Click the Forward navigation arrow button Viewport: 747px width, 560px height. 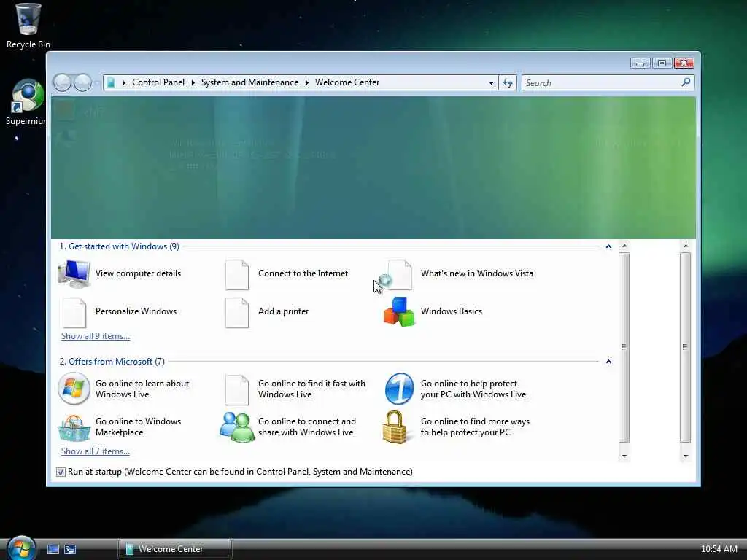click(82, 82)
